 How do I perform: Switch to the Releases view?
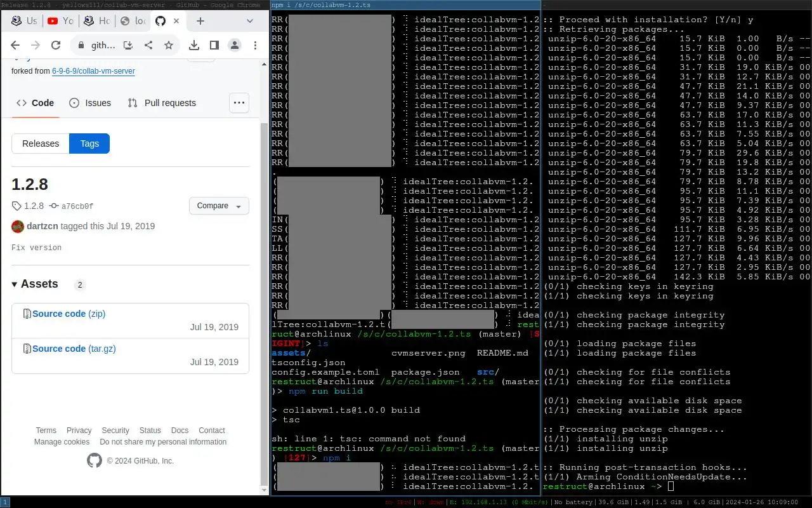coord(41,144)
